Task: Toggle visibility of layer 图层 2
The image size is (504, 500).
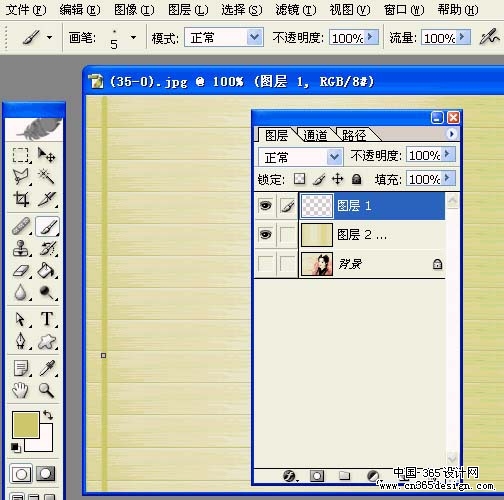Action: (x=265, y=235)
